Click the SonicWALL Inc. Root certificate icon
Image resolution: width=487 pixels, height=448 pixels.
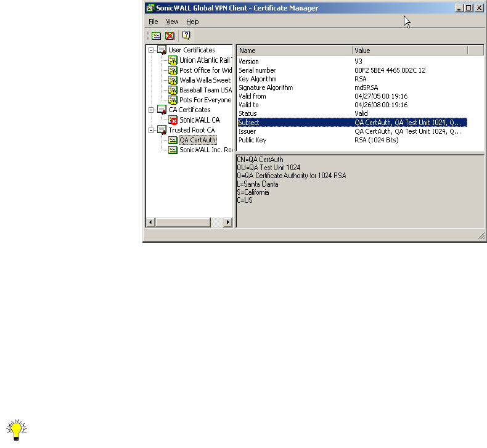[173, 150]
